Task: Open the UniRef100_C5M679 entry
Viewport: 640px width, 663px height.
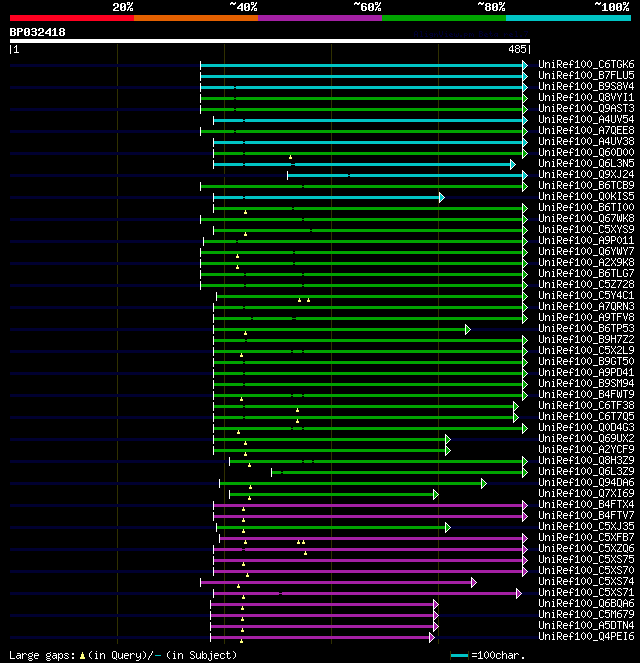Action: click(586, 614)
